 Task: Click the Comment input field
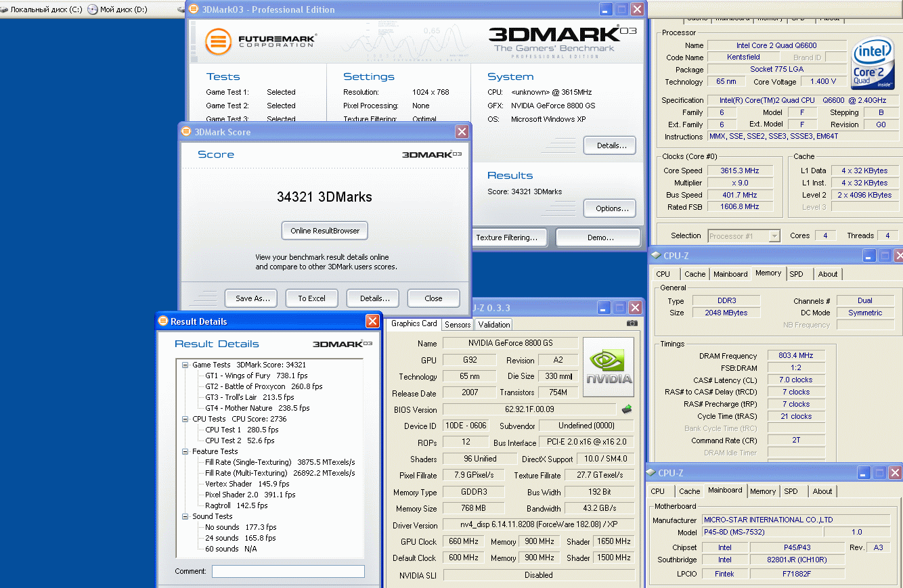[x=288, y=571]
